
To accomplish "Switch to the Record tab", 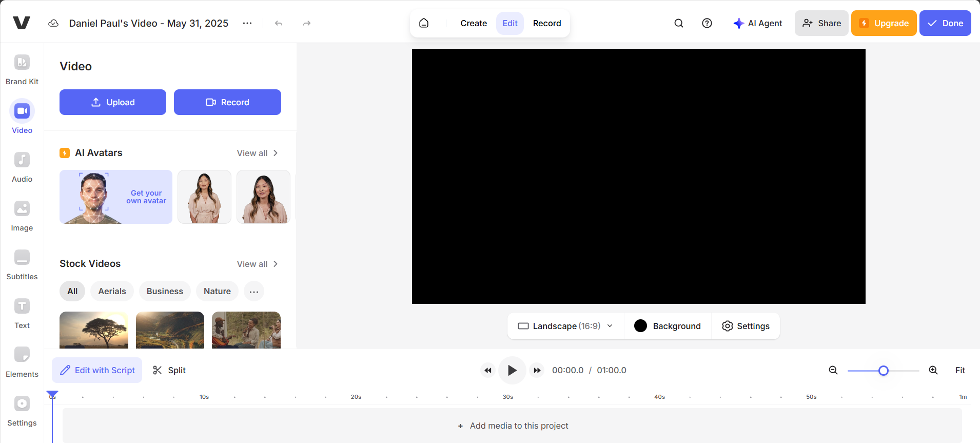I will [547, 23].
